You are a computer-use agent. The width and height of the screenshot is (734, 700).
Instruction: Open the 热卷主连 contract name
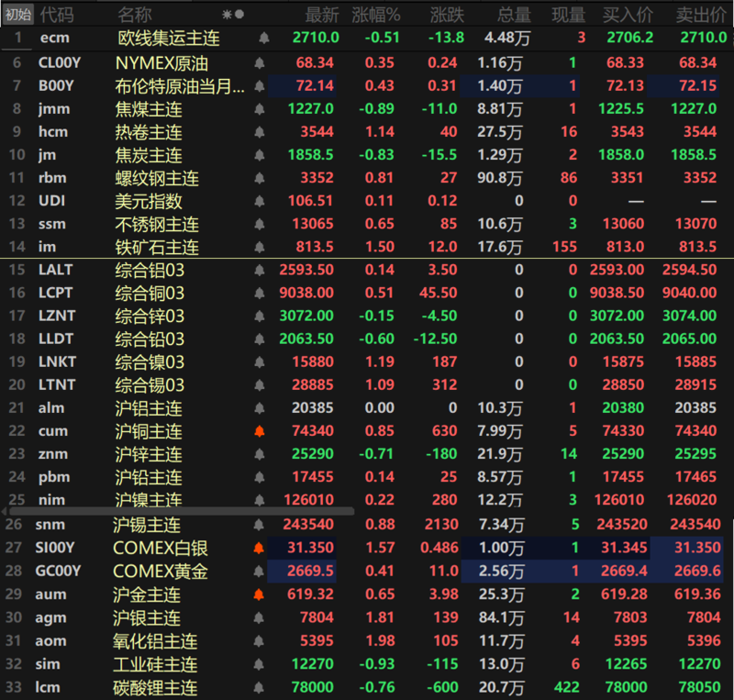click(149, 132)
